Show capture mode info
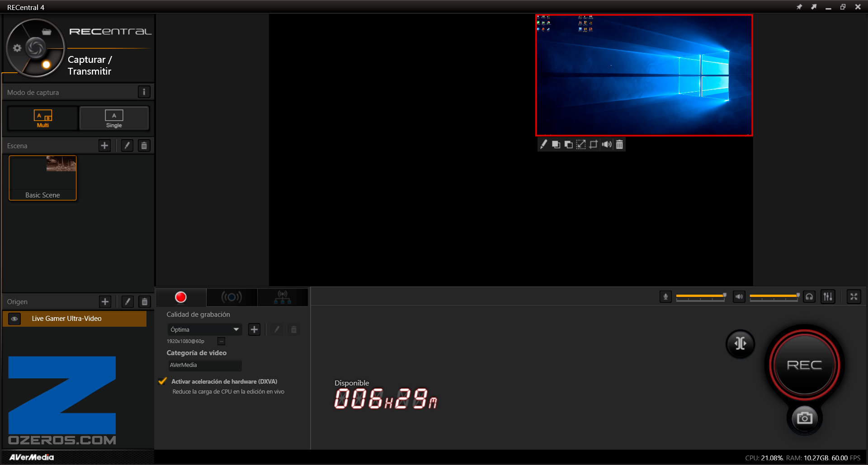 144,92
